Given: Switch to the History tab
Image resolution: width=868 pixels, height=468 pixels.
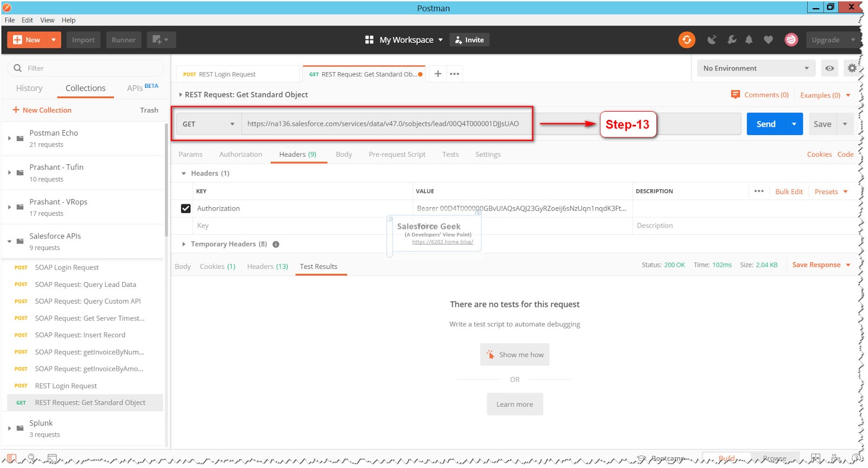Looking at the screenshot, I should pyautogui.click(x=29, y=88).
